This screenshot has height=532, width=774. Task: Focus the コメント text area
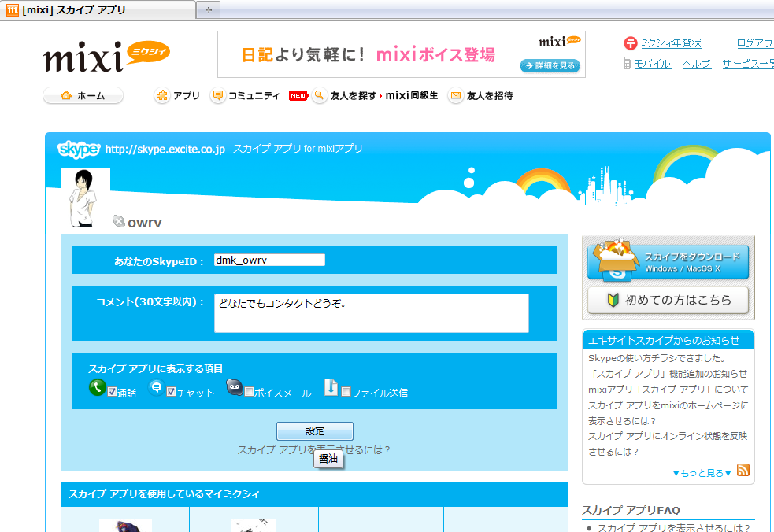(x=371, y=313)
